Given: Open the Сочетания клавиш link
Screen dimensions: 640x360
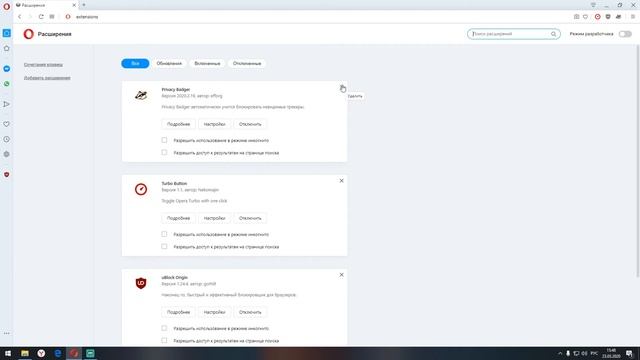Looking at the screenshot, I should click(43, 64).
